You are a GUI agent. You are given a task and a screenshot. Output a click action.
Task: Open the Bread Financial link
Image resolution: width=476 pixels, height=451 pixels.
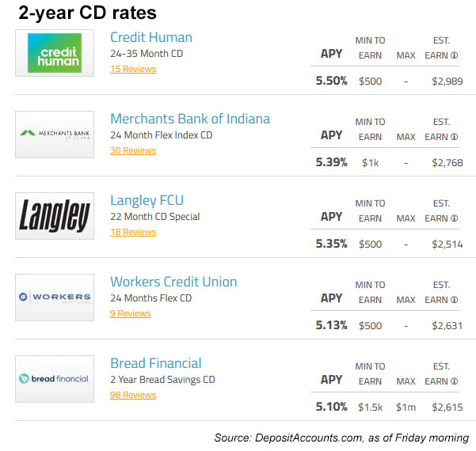[155, 363]
